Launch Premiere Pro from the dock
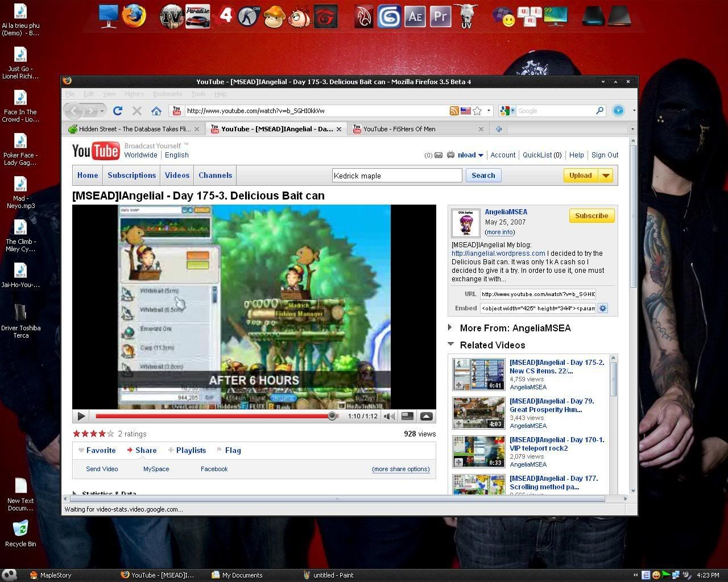Screen dimensions: 728x582 click(440, 16)
